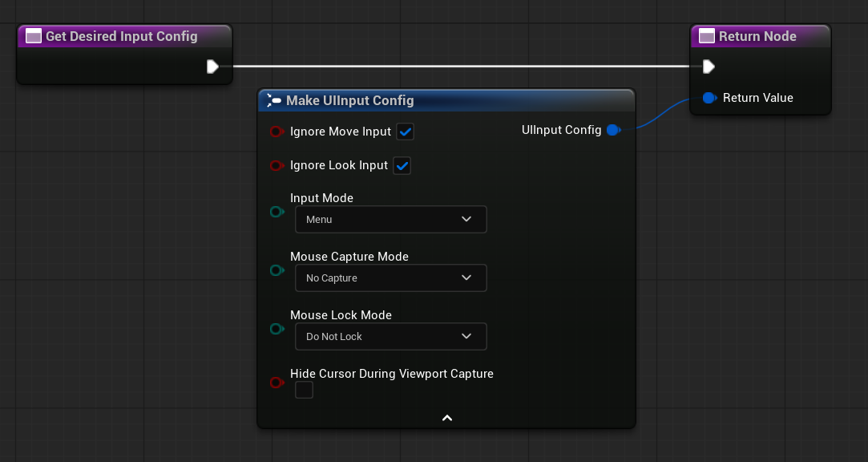Enable Hide Cursor During Viewport Capture checkbox

tap(304, 390)
